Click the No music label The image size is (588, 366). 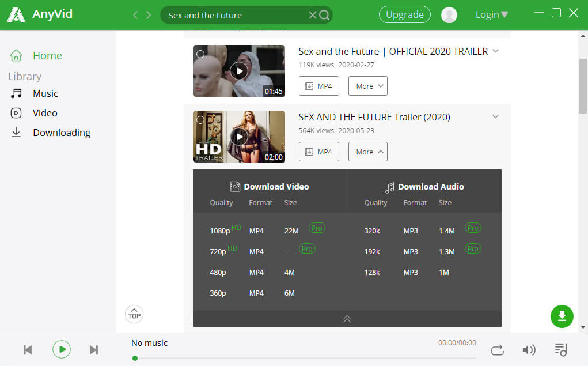click(x=149, y=343)
